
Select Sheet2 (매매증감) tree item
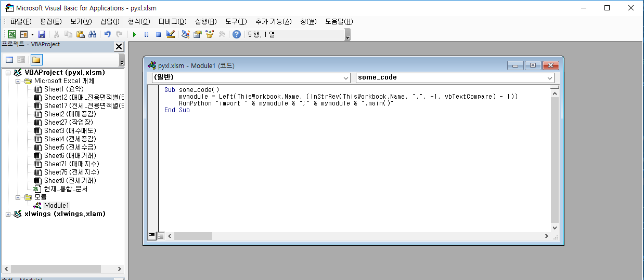(70, 114)
